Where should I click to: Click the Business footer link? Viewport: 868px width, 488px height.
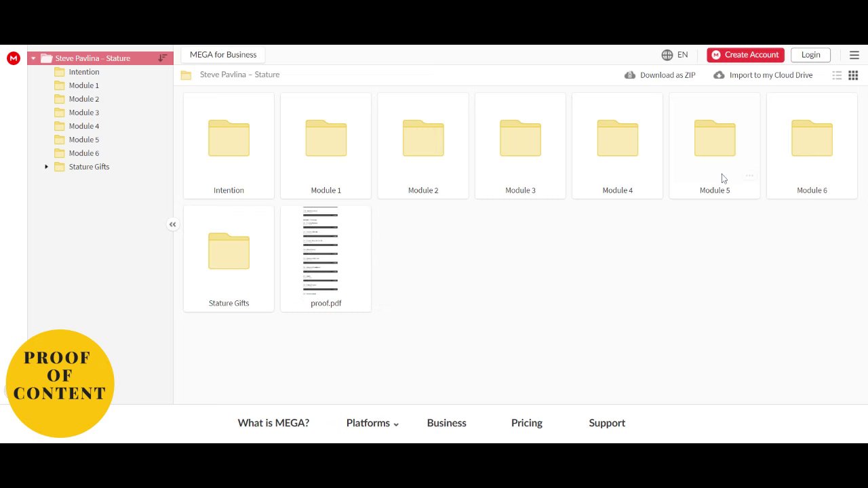tap(446, 423)
